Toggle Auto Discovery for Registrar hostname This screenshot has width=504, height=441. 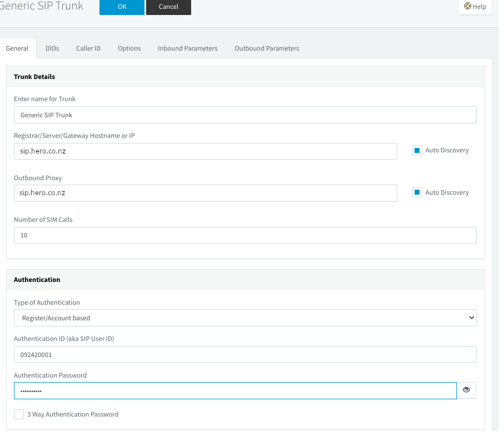click(417, 150)
